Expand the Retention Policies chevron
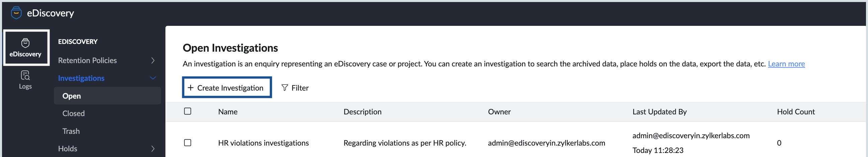 tap(153, 60)
